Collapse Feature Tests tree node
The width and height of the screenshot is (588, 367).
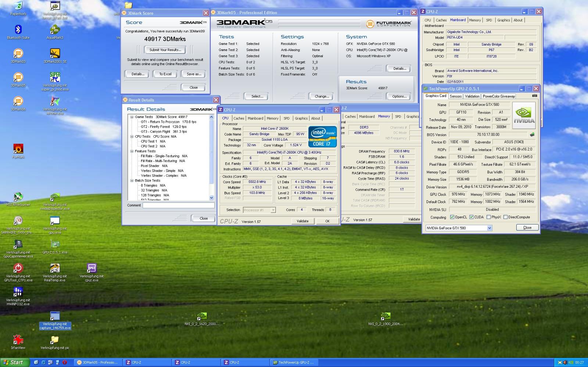point(132,151)
